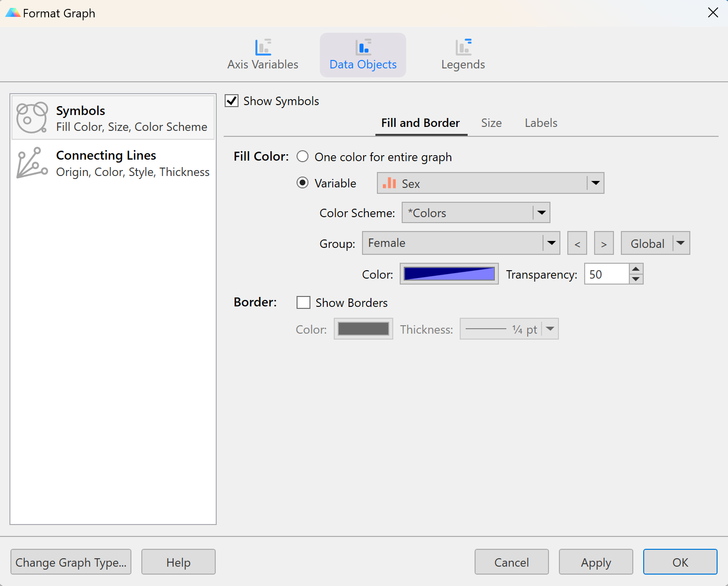Increase transparency with the up stepper

pos(636,269)
